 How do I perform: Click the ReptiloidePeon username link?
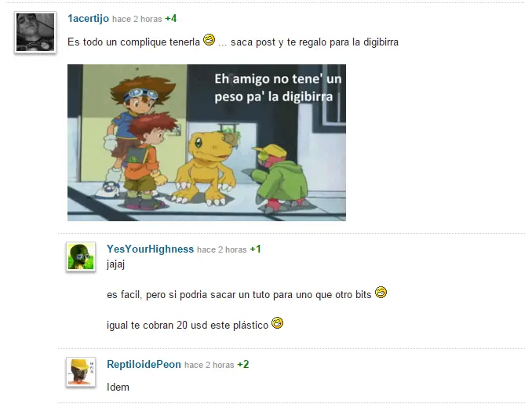click(x=144, y=364)
